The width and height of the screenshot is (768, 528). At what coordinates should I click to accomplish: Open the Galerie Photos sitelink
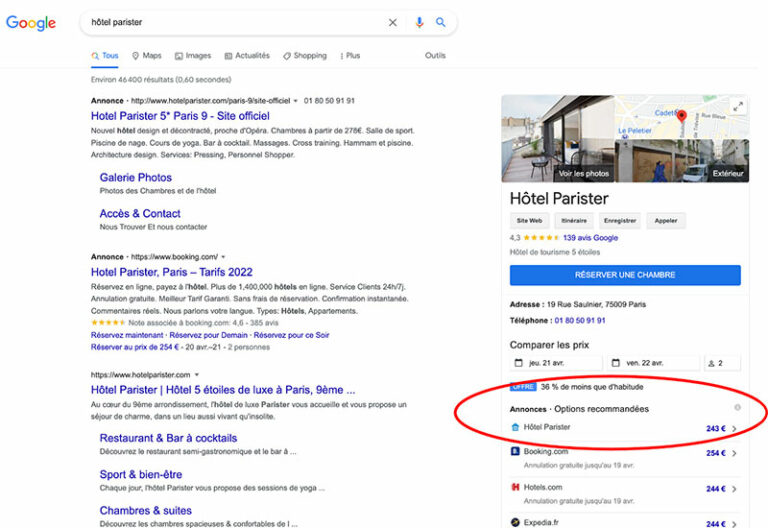(x=136, y=178)
